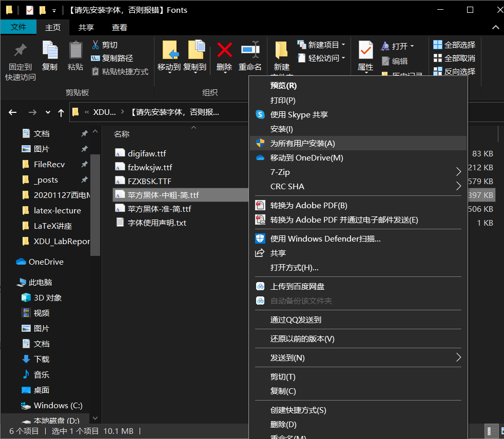Click the Paste clipboard icon
This screenshot has width=504, height=439.
pos(75,50)
